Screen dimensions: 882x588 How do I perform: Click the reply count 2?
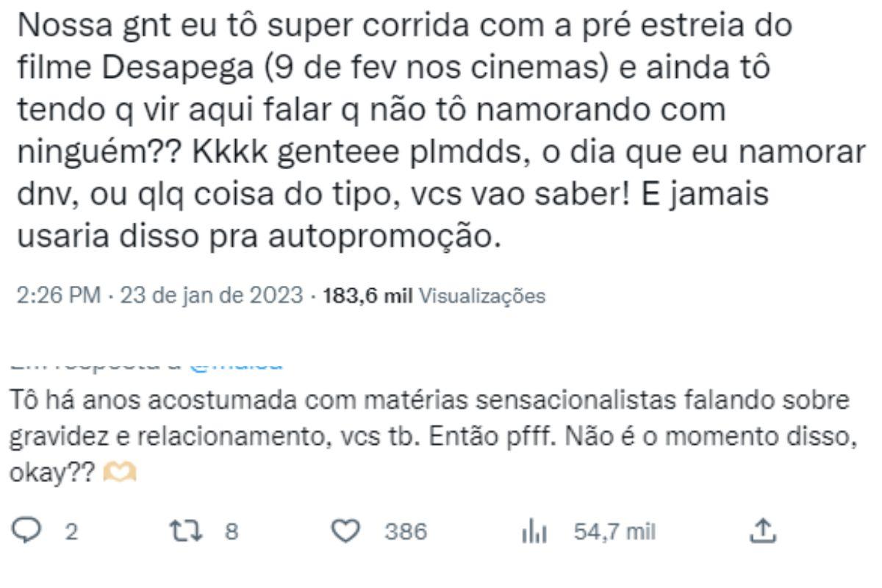click(71, 531)
